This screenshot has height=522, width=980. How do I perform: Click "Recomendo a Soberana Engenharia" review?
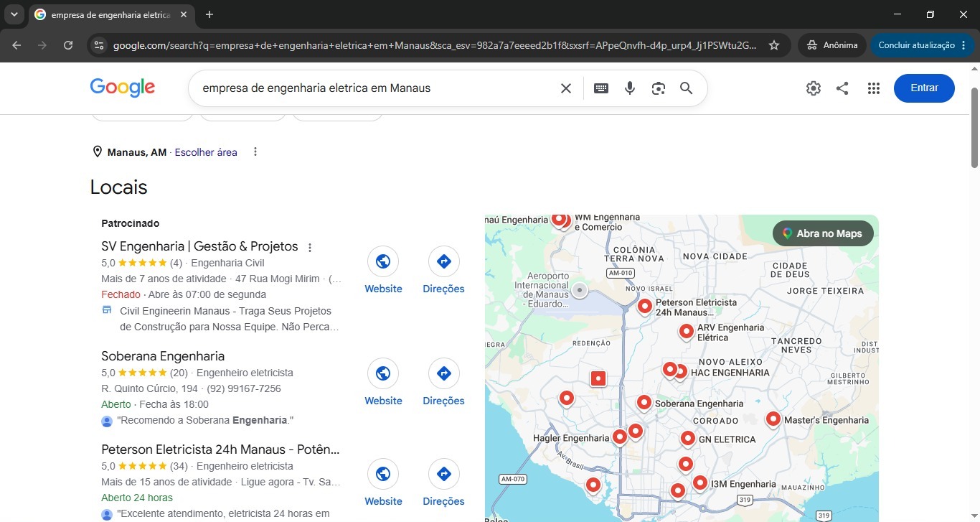point(205,420)
